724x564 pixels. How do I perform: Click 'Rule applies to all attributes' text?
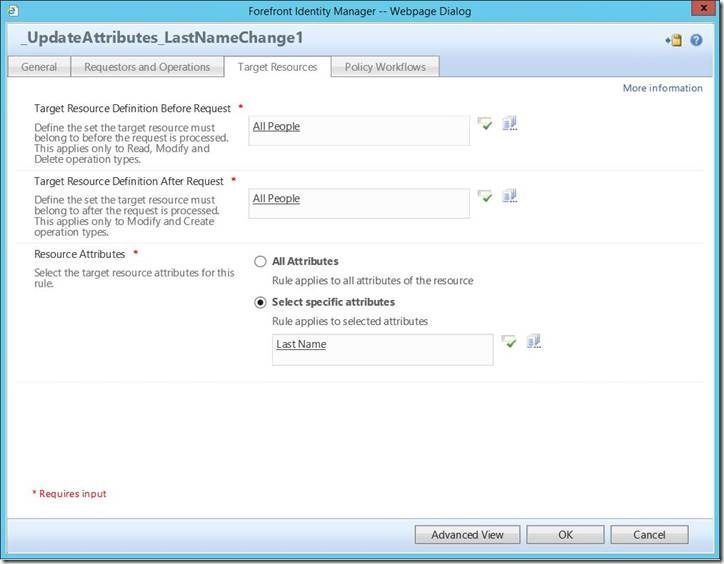click(x=373, y=280)
